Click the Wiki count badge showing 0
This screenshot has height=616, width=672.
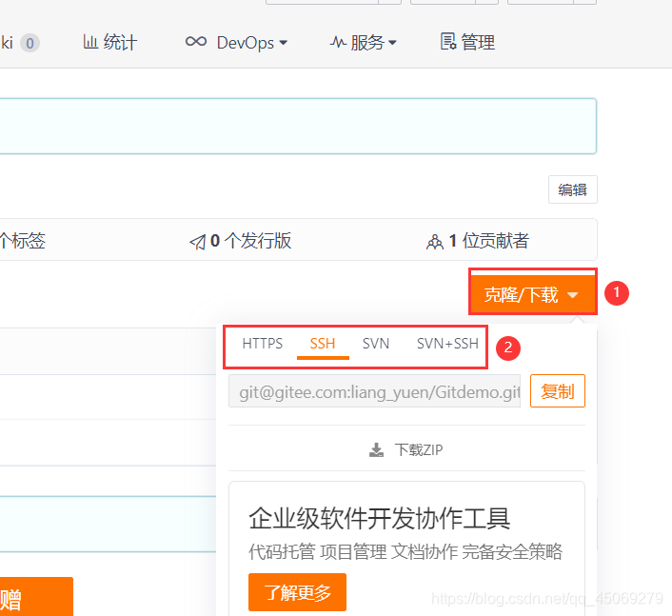30,43
